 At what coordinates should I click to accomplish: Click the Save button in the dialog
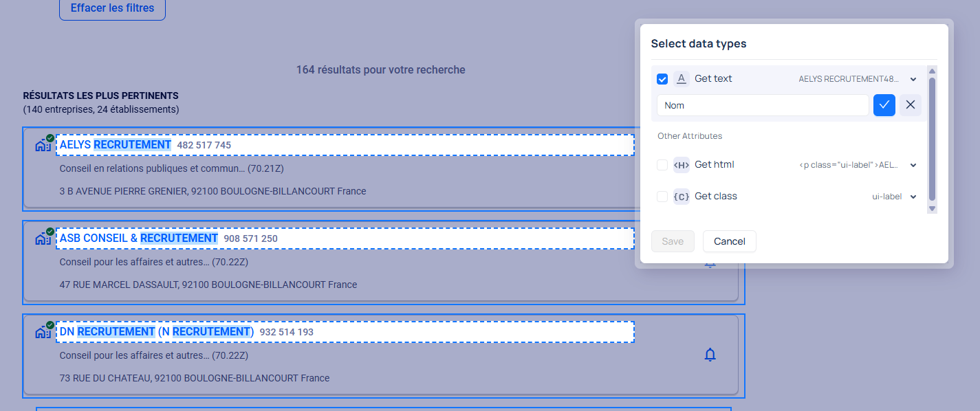click(x=673, y=241)
